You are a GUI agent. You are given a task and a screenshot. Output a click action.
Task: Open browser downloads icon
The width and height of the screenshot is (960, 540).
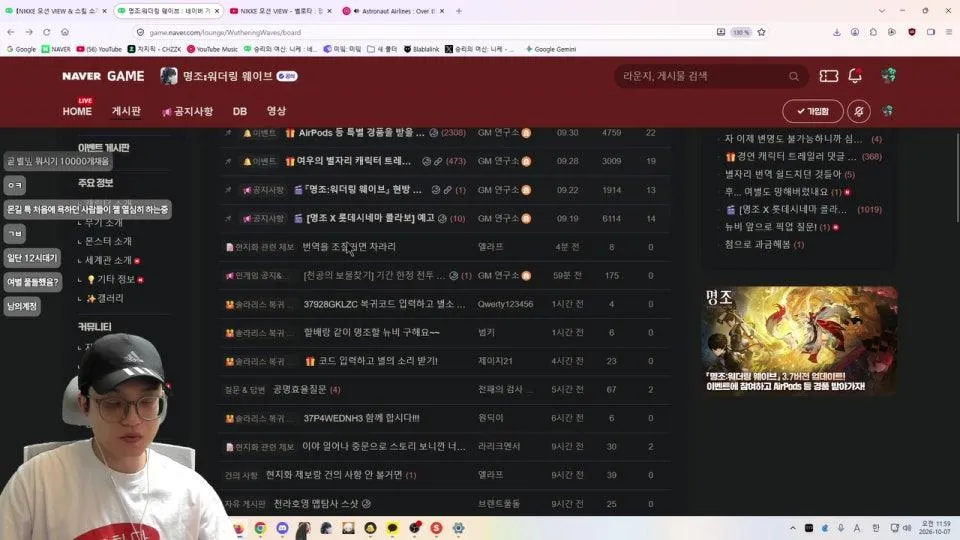(x=836, y=32)
